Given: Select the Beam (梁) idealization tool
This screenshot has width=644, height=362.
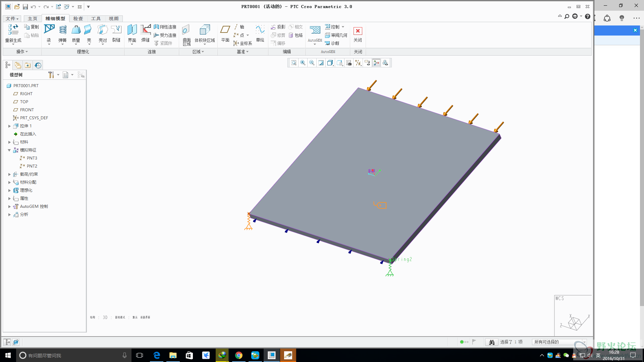Looking at the screenshot, I should (49, 30).
